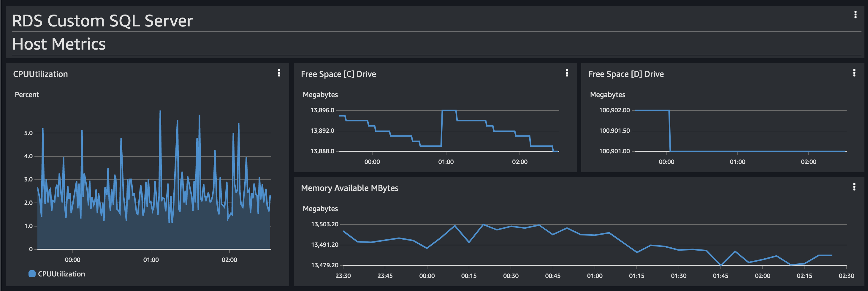The height and width of the screenshot is (291, 868).
Task: Click Megabytes unit label on C Drive chart
Action: click(x=320, y=95)
